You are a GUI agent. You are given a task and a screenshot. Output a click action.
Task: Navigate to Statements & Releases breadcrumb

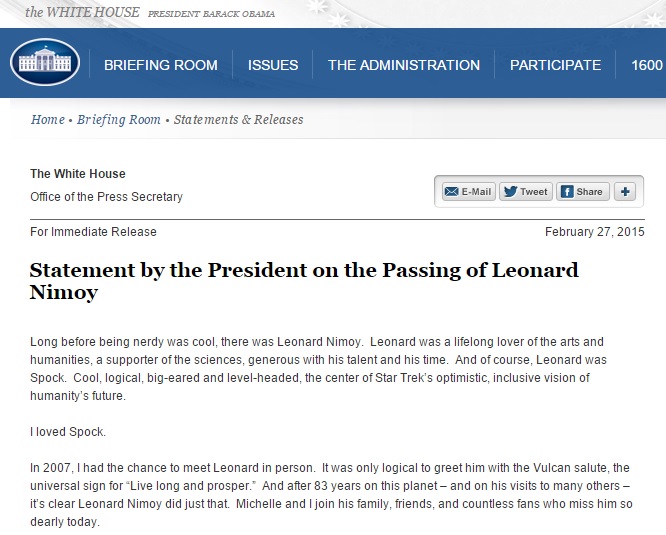coord(238,120)
